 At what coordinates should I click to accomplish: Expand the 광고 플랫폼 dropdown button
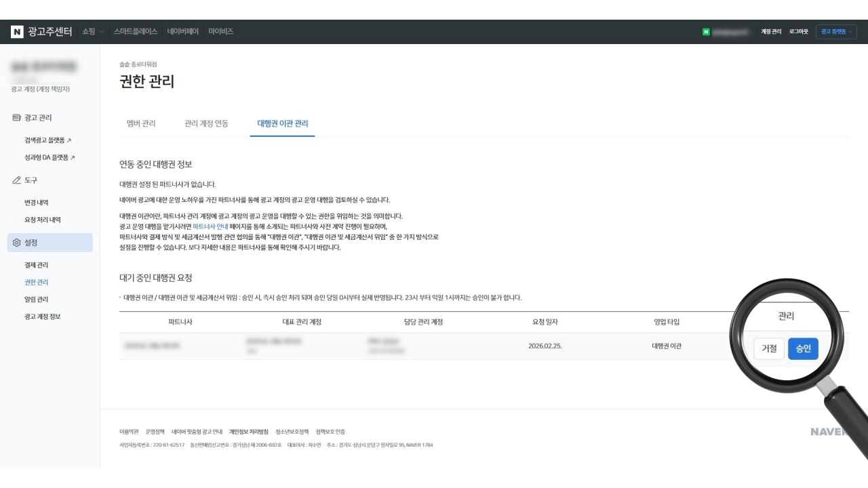(x=836, y=32)
